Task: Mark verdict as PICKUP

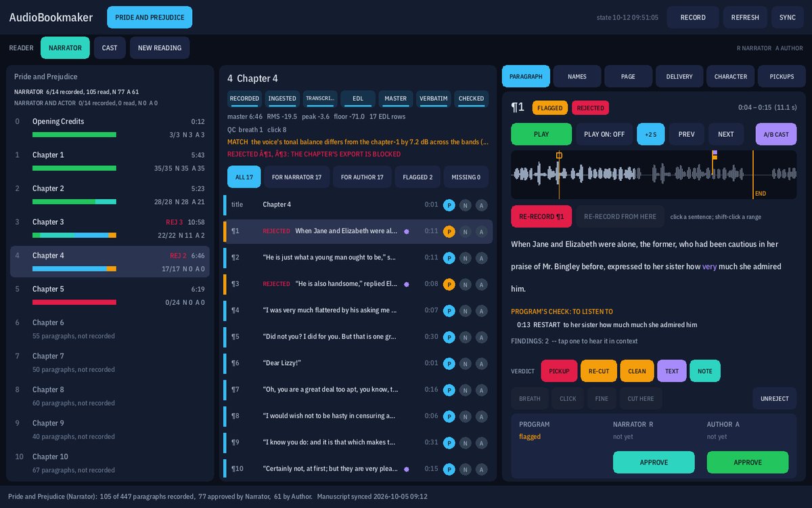Action: pyautogui.click(x=559, y=371)
